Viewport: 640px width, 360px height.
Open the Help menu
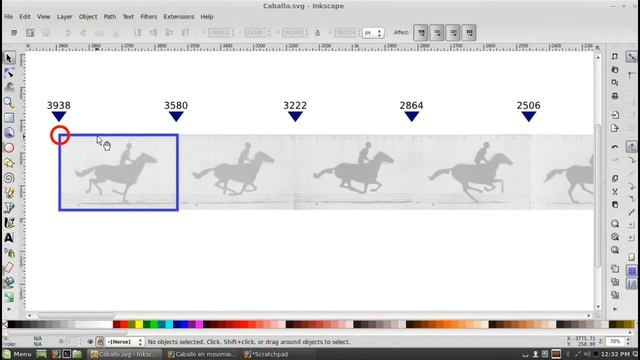coord(207,17)
